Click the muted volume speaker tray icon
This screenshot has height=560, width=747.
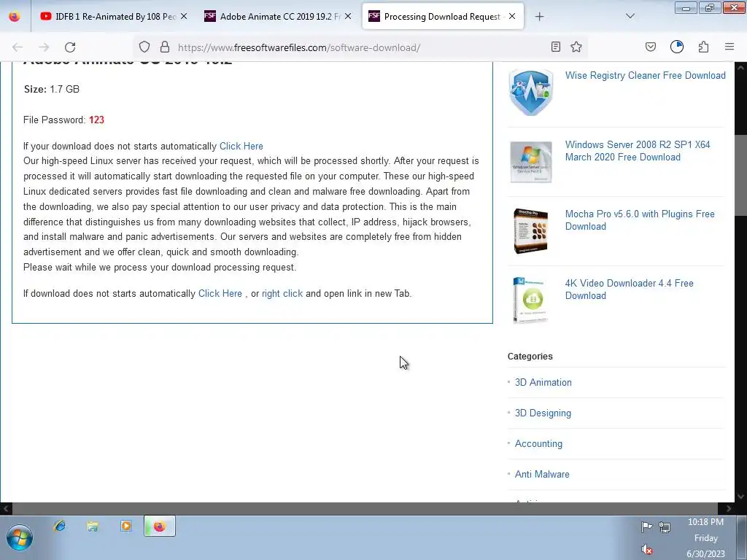click(x=646, y=550)
